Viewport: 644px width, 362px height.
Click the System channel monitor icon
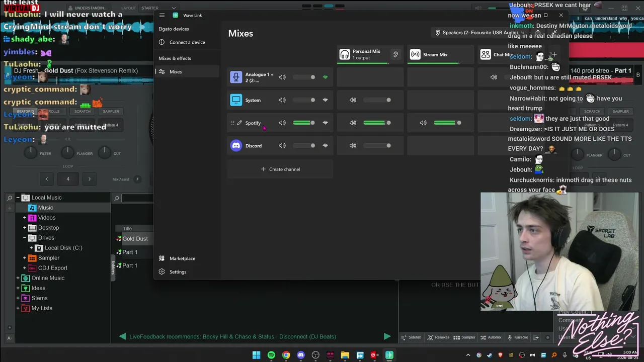[x=236, y=100]
